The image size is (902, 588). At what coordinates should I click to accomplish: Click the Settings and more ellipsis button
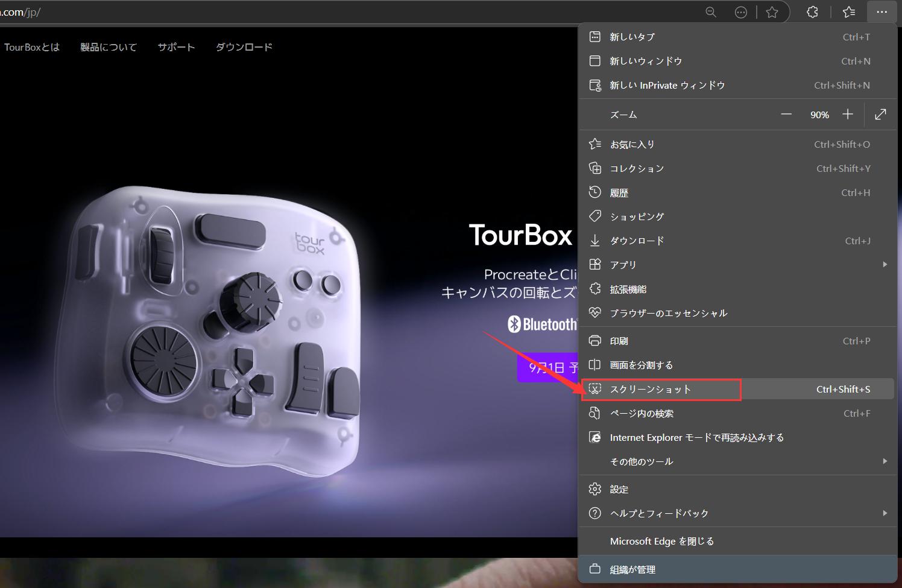click(882, 12)
